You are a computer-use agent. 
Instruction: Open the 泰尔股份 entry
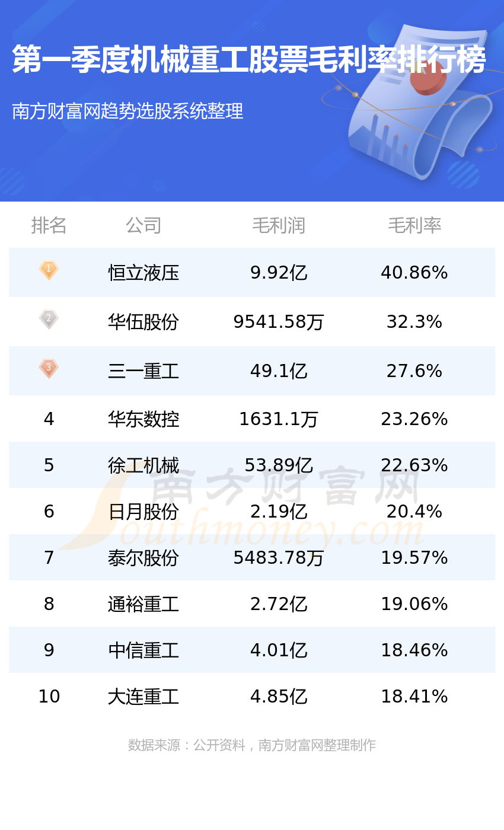point(143,558)
